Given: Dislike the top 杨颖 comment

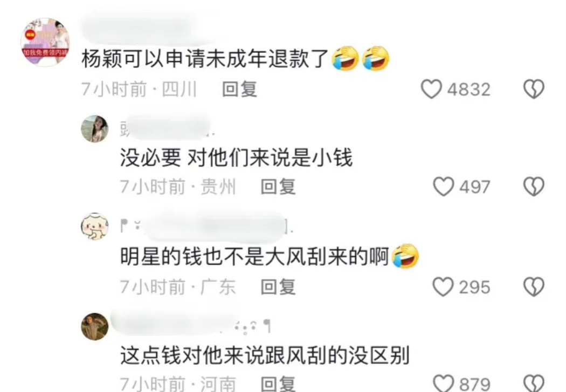Looking at the screenshot, I should tap(534, 89).
